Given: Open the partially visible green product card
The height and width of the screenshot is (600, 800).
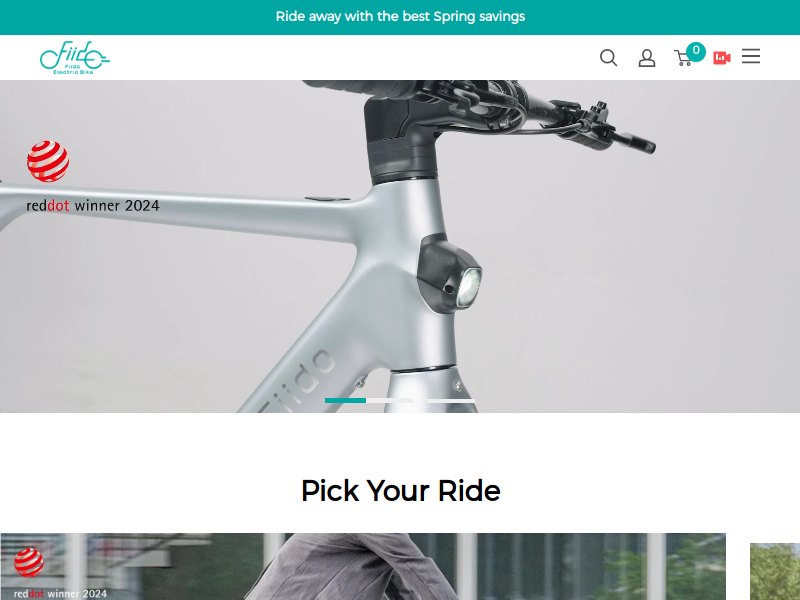Looking at the screenshot, I should (774, 571).
